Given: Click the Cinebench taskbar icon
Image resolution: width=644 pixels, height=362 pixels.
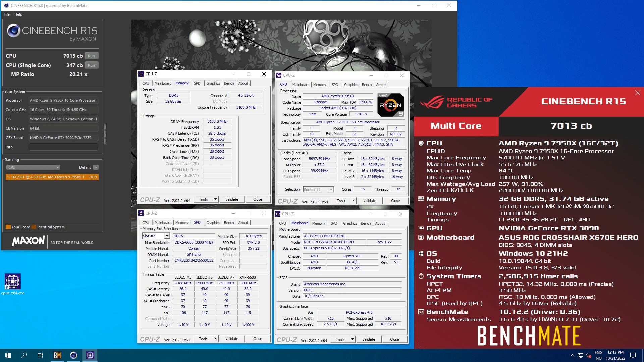Looking at the screenshot, I should coord(74,355).
